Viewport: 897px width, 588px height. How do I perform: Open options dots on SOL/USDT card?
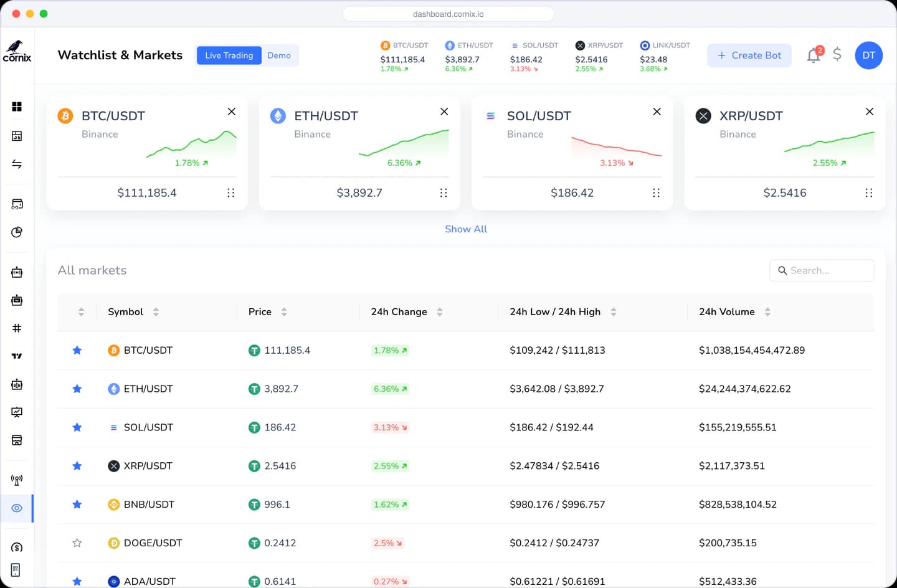[x=656, y=193]
